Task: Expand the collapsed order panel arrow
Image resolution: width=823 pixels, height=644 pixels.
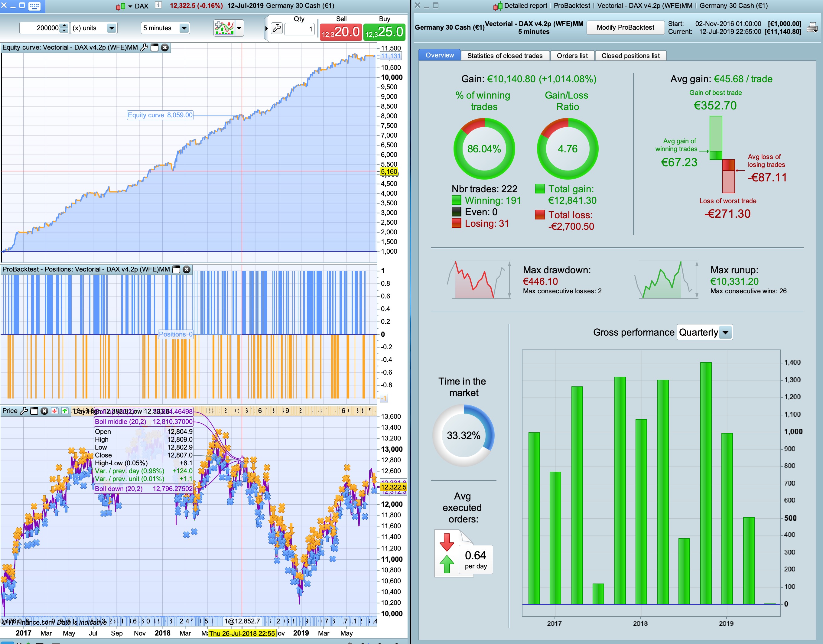Action: pyautogui.click(x=266, y=28)
